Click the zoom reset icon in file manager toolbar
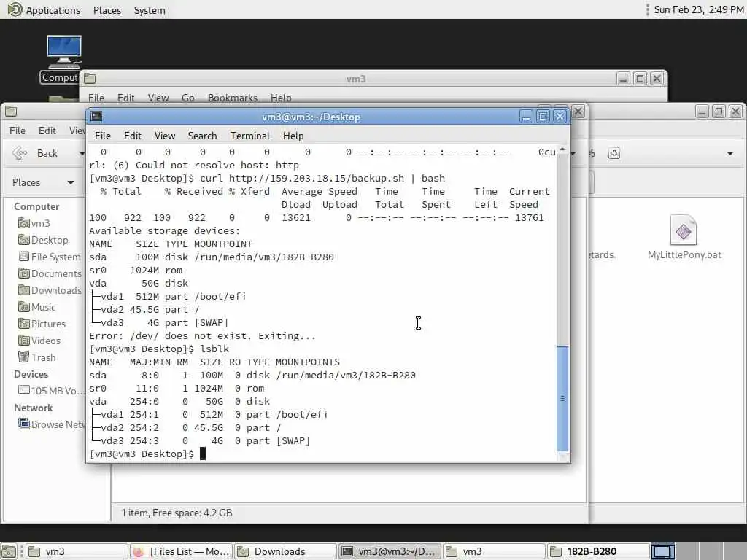 click(x=614, y=153)
